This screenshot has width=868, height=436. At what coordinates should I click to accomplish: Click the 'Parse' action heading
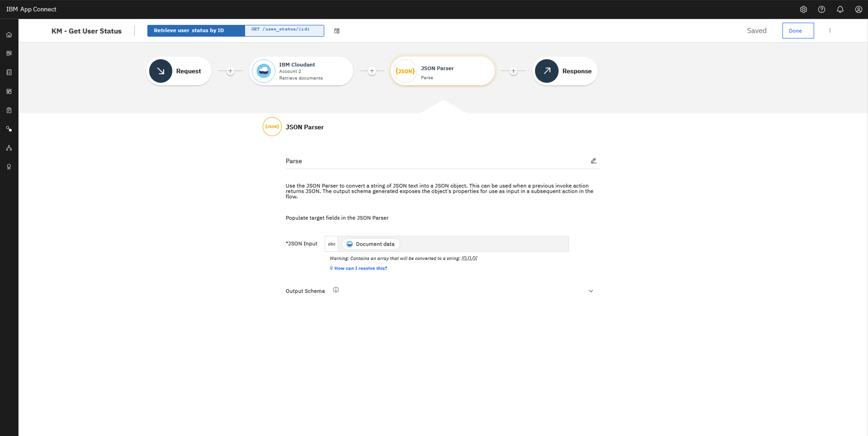click(294, 161)
